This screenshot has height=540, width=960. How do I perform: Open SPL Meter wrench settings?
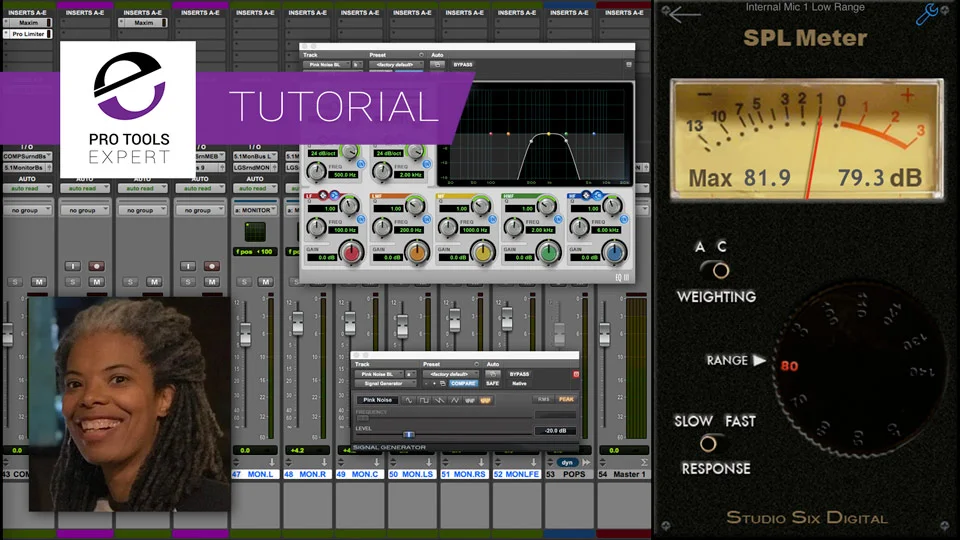coord(927,13)
